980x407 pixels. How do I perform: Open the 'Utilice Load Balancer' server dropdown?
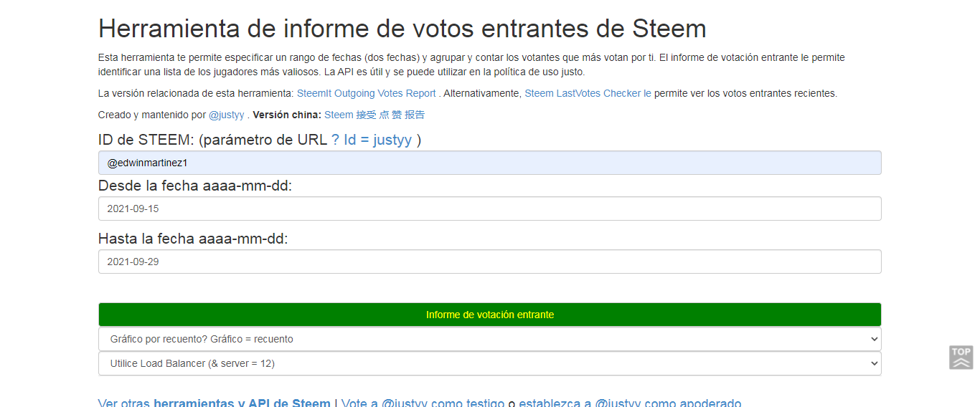(489, 363)
